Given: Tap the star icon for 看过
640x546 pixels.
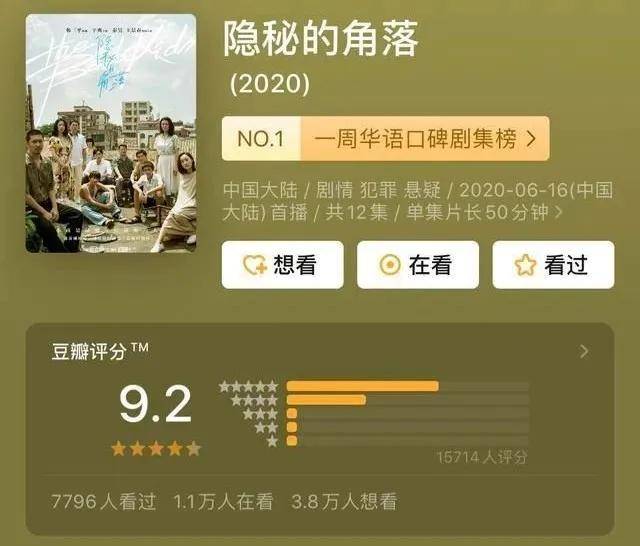Looking at the screenshot, I should [525, 265].
